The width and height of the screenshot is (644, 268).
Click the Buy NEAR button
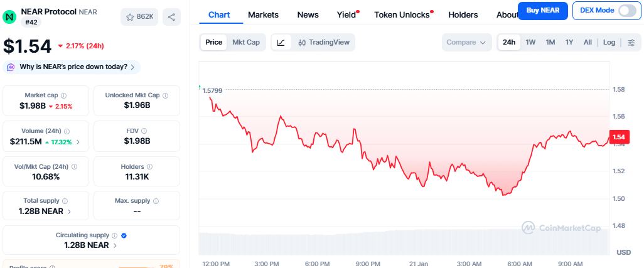pyautogui.click(x=542, y=10)
